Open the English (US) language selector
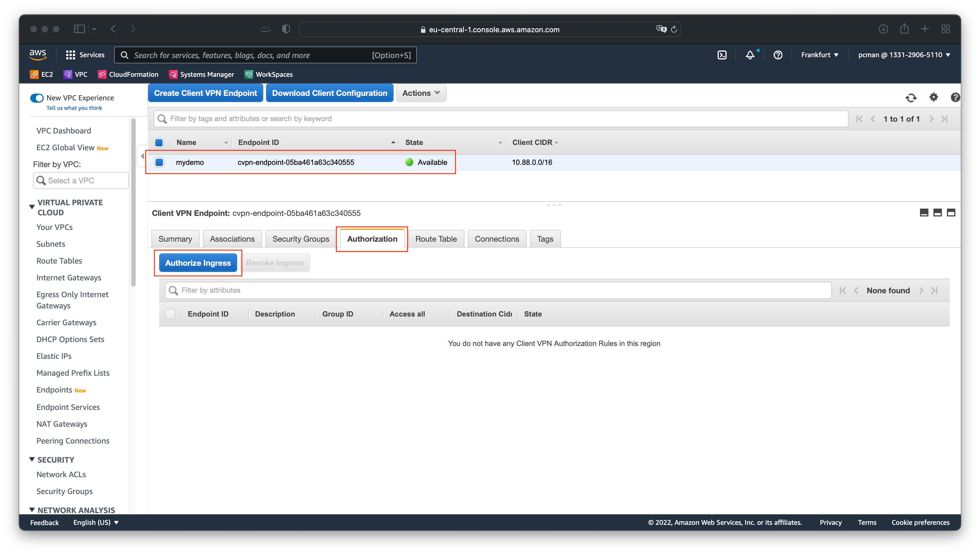 (x=96, y=522)
